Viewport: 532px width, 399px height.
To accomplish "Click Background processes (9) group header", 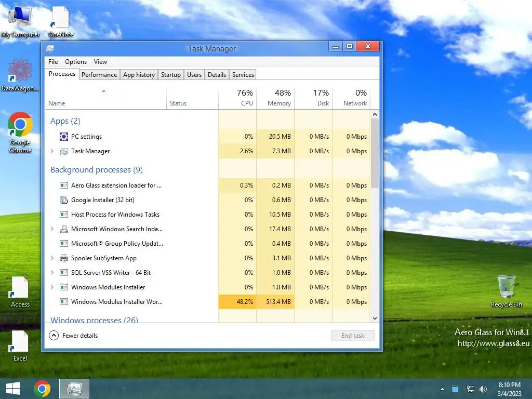I will (97, 170).
